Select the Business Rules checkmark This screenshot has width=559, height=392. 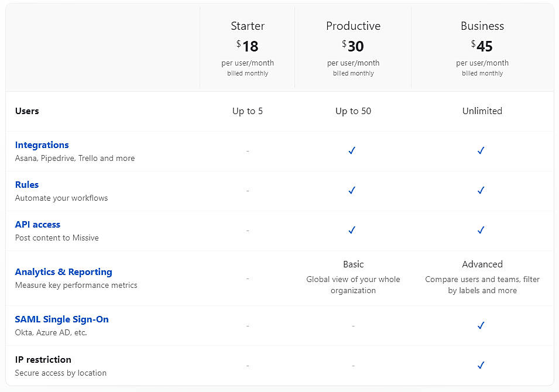point(481,190)
